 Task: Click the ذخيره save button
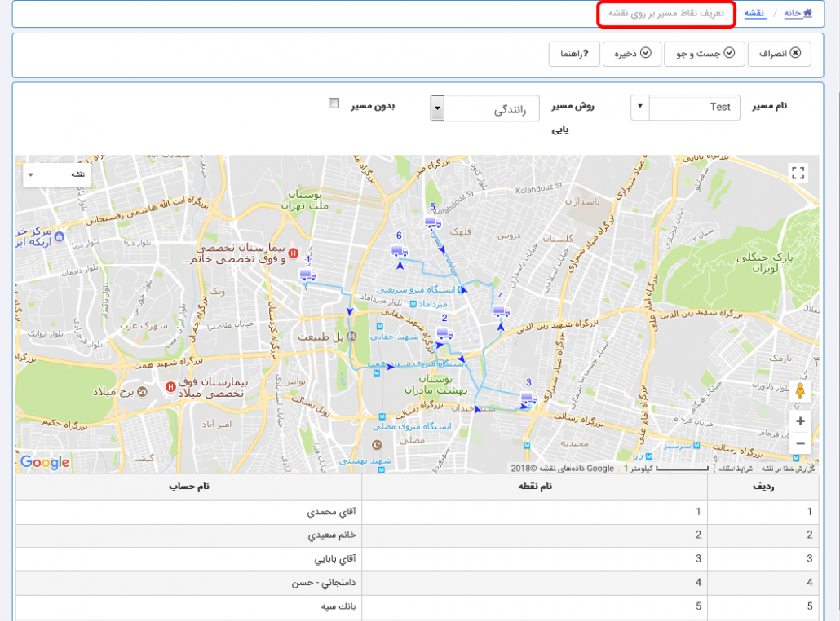(631, 54)
